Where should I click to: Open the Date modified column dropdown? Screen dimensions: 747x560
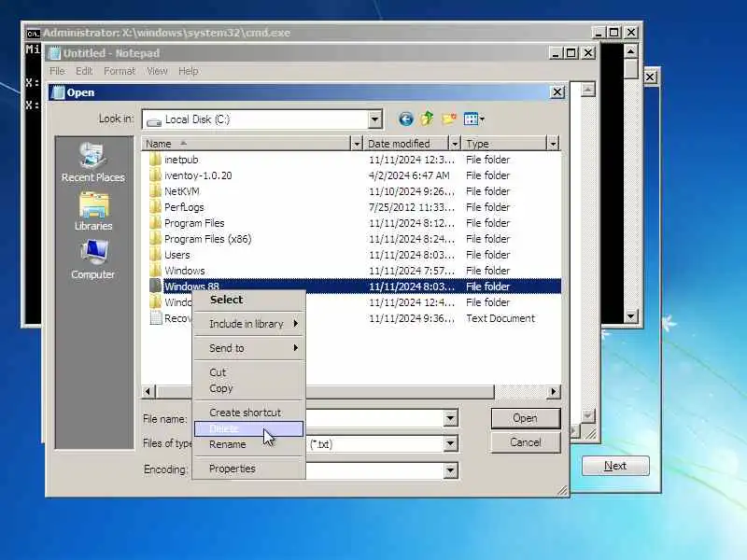pos(455,144)
